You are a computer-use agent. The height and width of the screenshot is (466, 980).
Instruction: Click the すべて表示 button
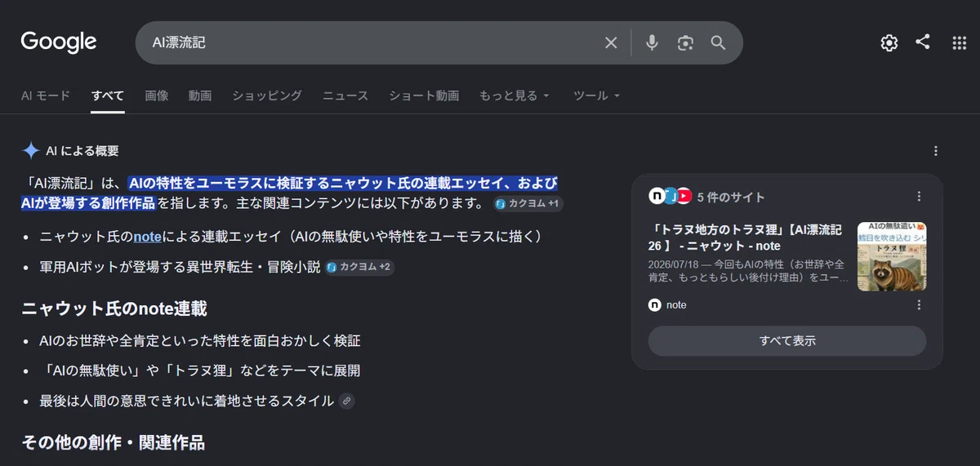coord(787,340)
